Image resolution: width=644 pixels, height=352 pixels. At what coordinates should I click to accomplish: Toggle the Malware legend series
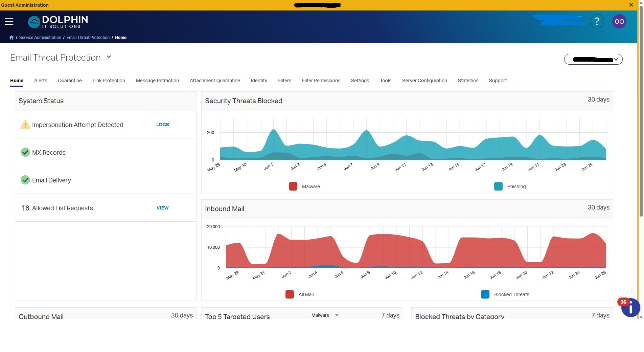tap(304, 186)
